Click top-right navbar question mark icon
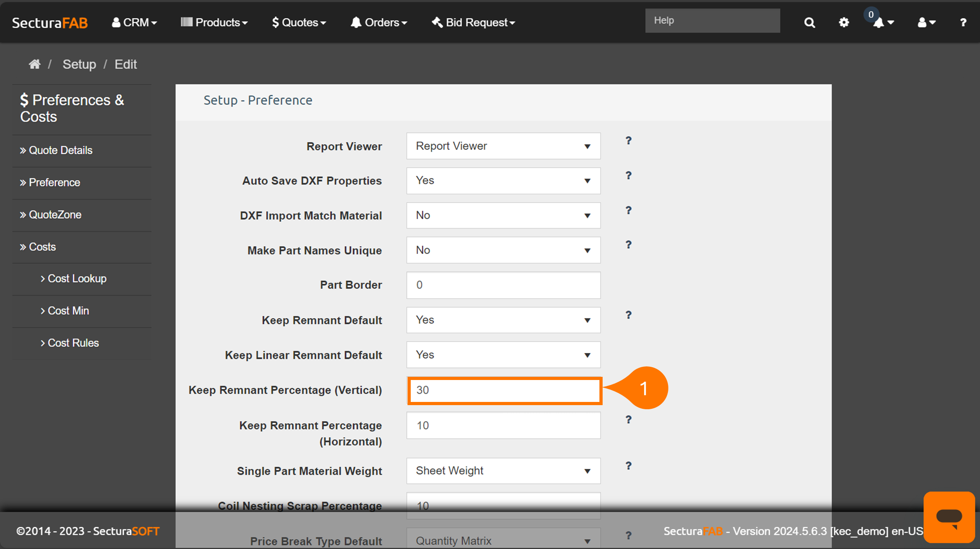This screenshot has height=549, width=980. tap(963, 22)
